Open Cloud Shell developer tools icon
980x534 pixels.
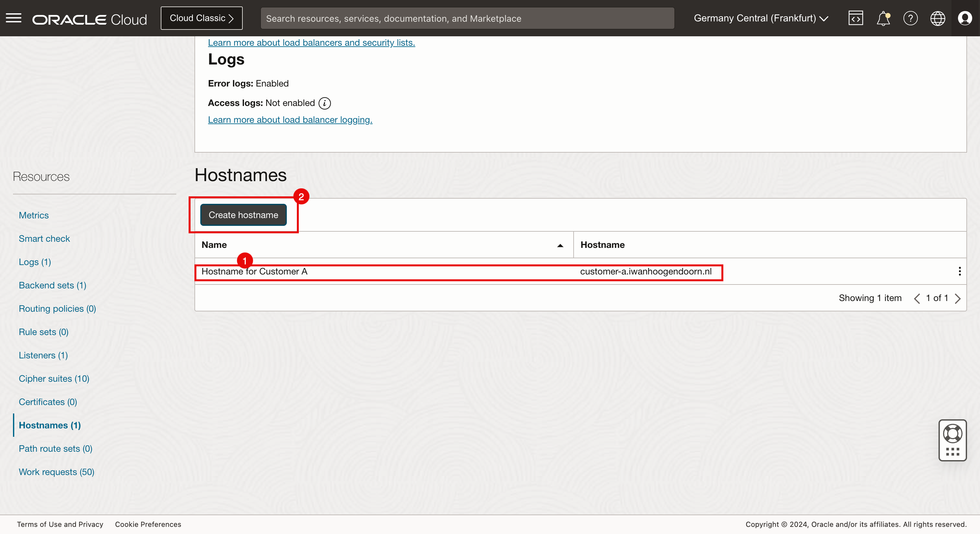click(x=856, y=18)
